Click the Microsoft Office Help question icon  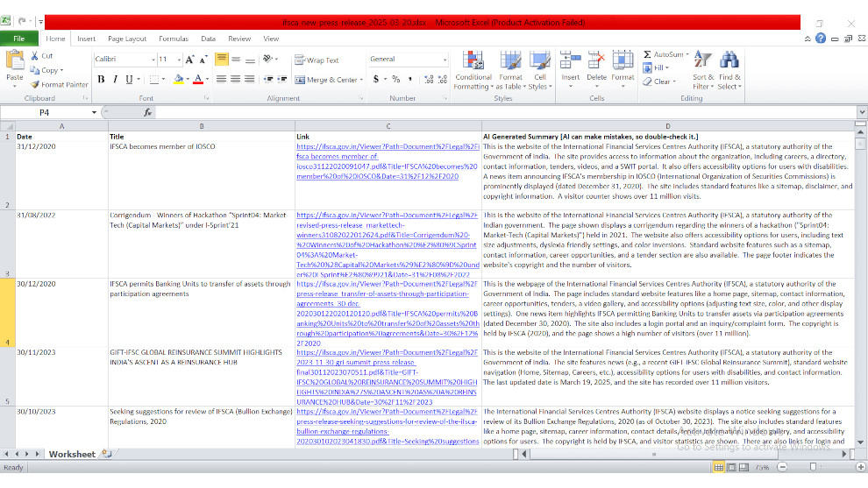(821, 39)
